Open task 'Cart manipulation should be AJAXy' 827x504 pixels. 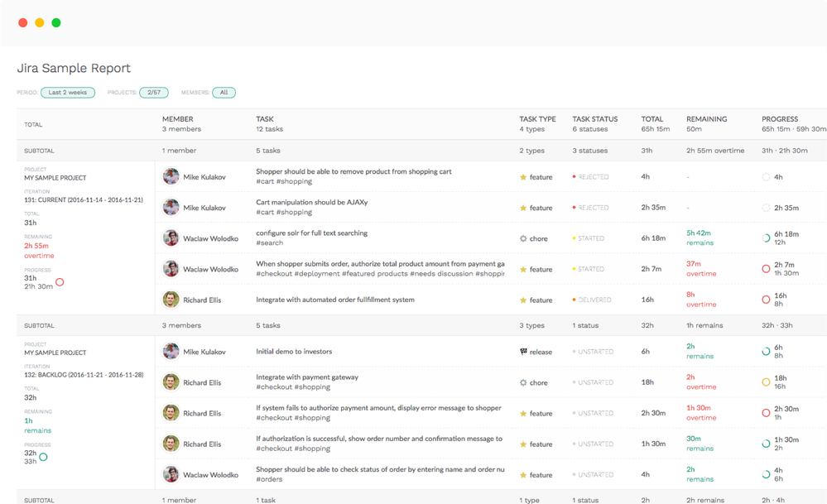[312, 202]
